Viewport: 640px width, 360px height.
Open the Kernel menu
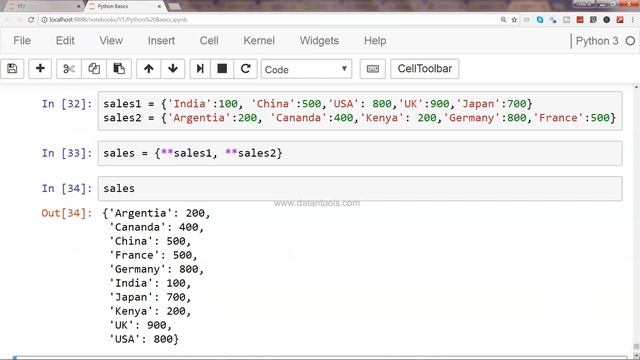point(259,40)
